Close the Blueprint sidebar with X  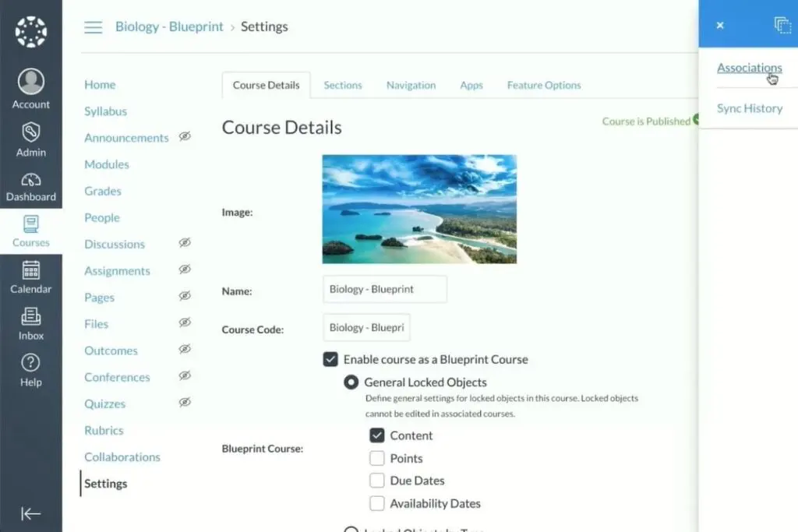tap(719, 26)
